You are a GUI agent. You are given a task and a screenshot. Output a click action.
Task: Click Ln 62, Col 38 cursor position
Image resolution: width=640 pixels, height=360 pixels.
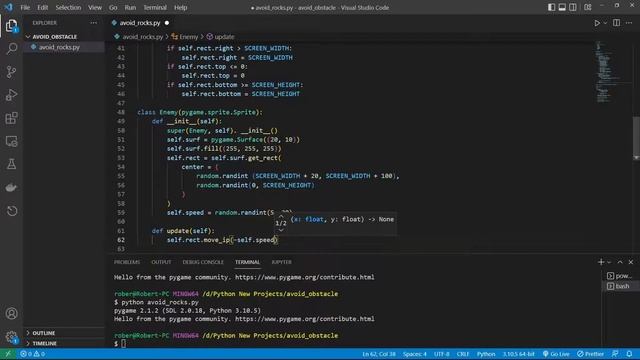click(379, 354)
